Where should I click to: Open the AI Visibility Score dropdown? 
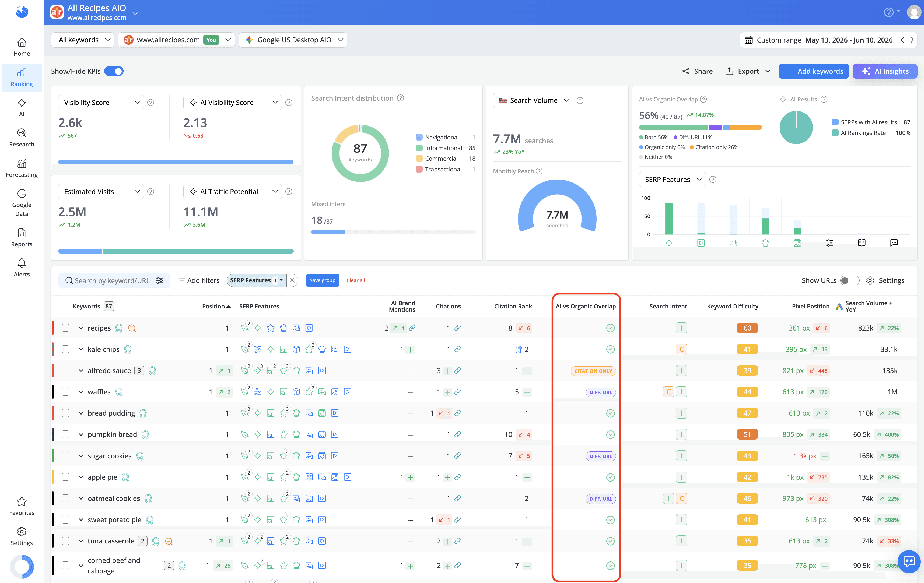pos(233,102)
